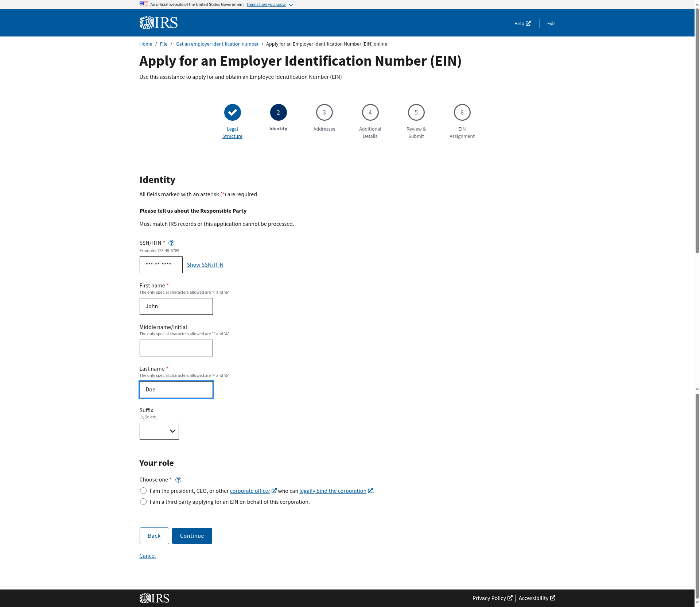Click external link icon next to Help
This screenshot has height=607, width=700.
click(x=528, y=23)
